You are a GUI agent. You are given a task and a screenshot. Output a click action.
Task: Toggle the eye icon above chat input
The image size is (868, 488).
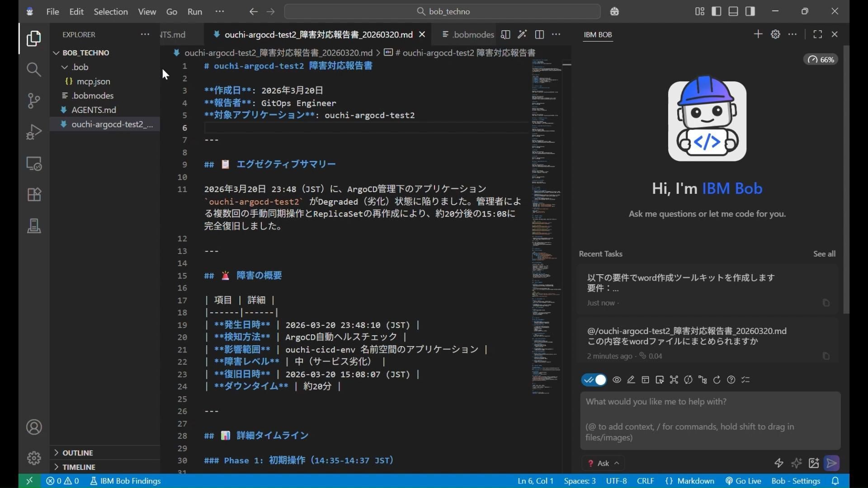point(617,380)
